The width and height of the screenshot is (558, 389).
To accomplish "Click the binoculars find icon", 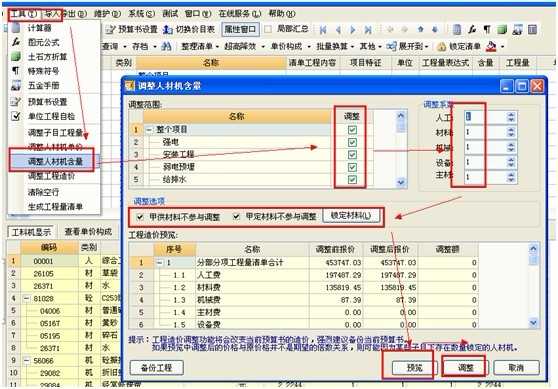I will (166, 46).
